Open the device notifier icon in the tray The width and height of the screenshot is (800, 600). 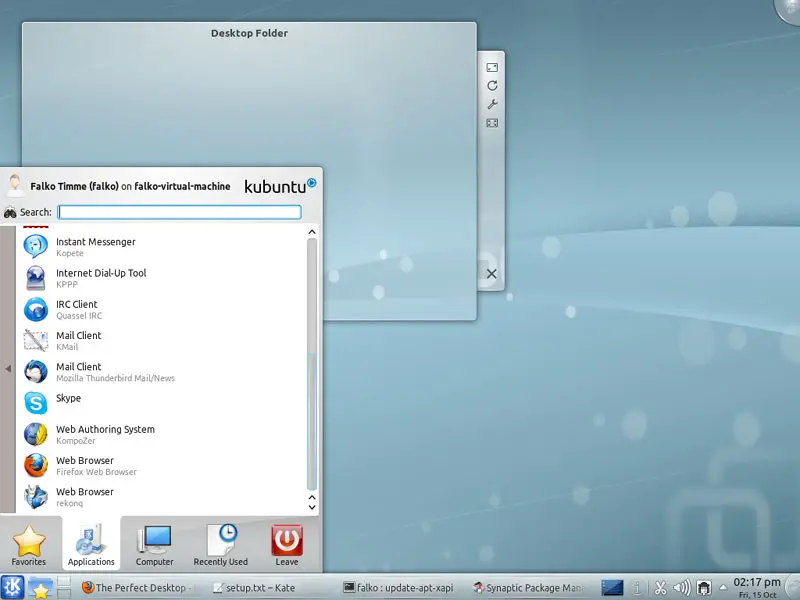pyautogui.click(x=704, y=588)
